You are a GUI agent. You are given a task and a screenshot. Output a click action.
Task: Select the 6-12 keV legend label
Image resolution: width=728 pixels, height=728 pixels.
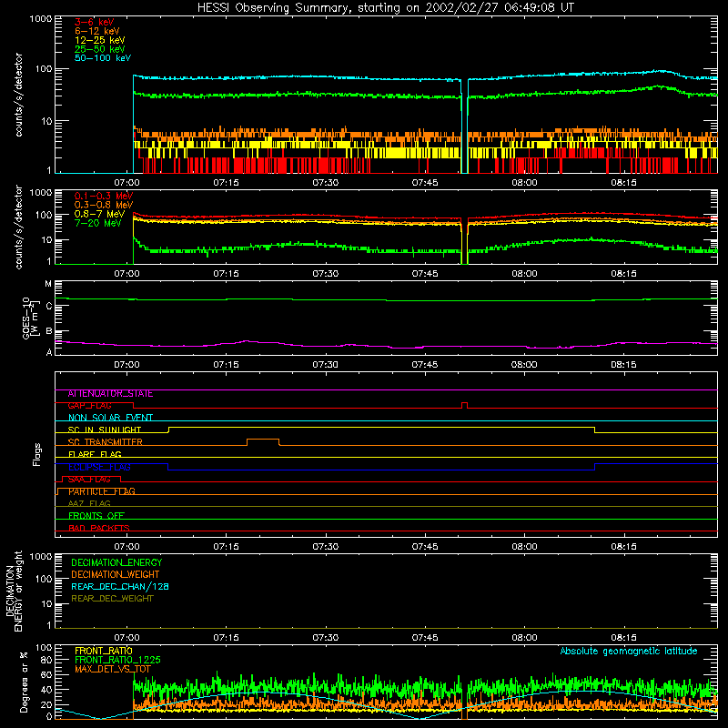pos(97,31)
